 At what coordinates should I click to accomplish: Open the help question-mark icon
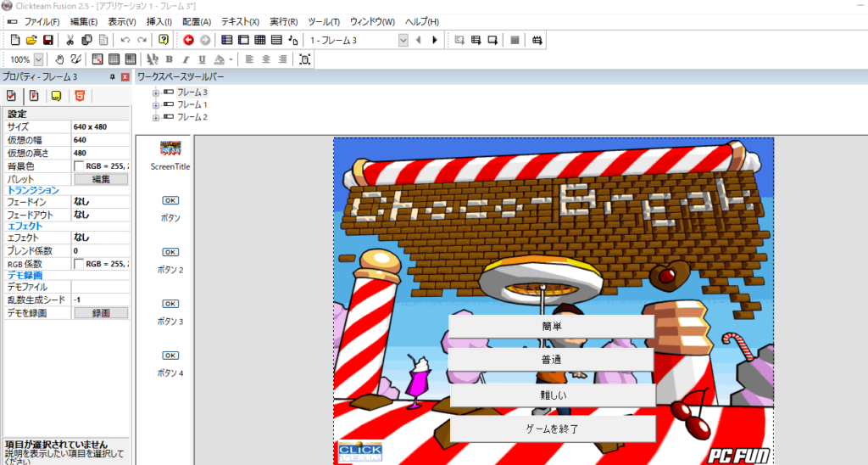pyautogui.click(x=164, y=40)
